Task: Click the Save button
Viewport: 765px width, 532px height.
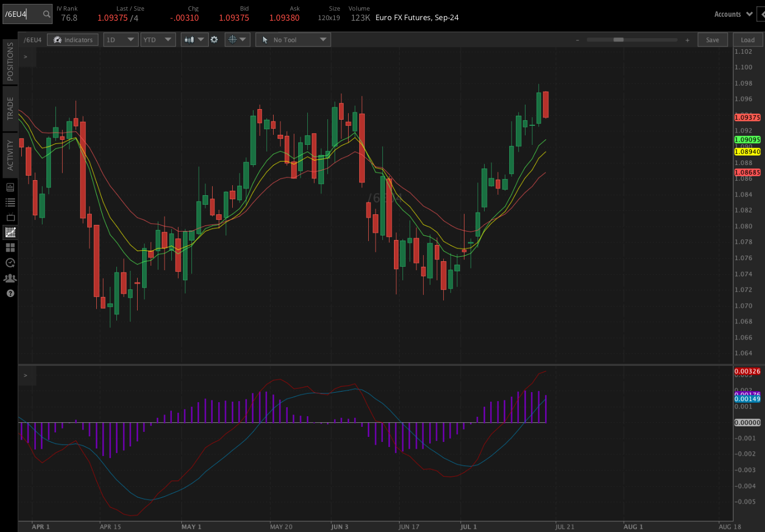Action: coord(712,40)
